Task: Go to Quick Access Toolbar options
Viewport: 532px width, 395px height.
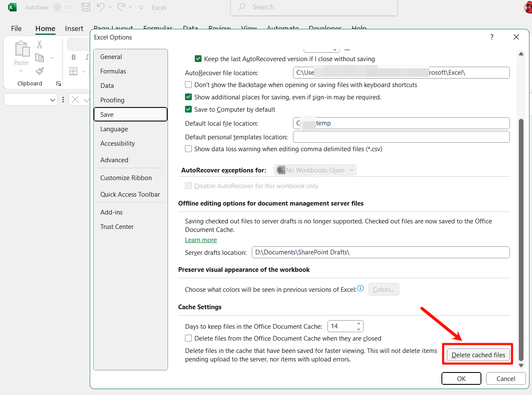Action: coord(131,195)
